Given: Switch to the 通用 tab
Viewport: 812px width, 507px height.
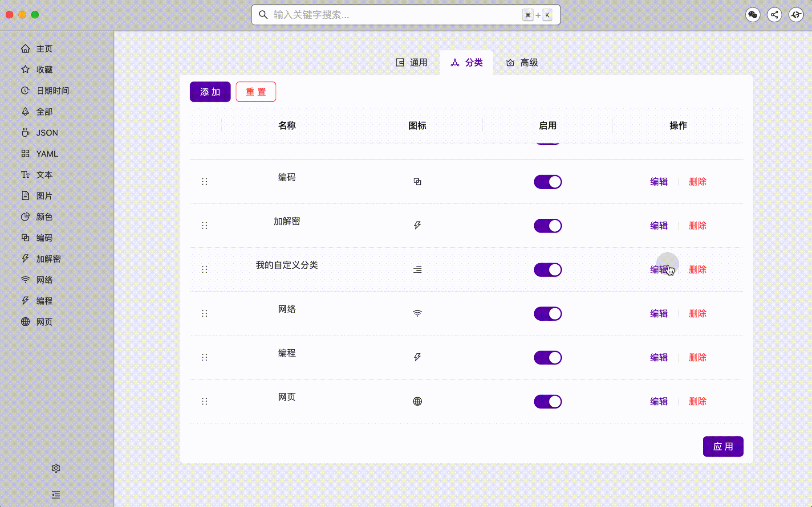Looking at the screenshot, I should pyautogui.click(x=411, y=63).
